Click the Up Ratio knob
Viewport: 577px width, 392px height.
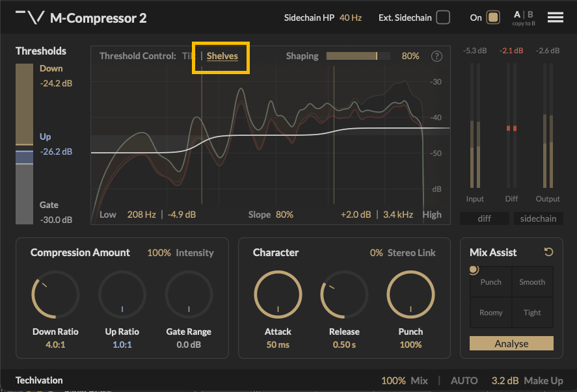pos(122,294)
